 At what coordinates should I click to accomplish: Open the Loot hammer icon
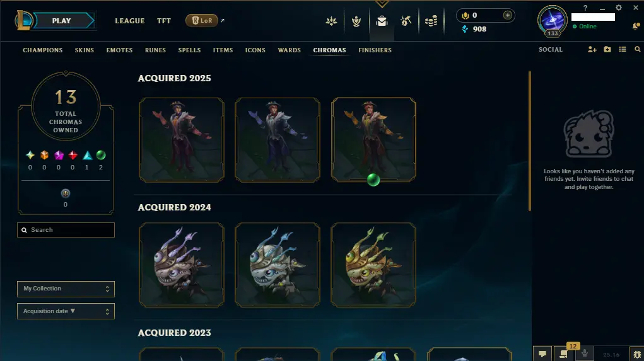(x=406, y=21)
